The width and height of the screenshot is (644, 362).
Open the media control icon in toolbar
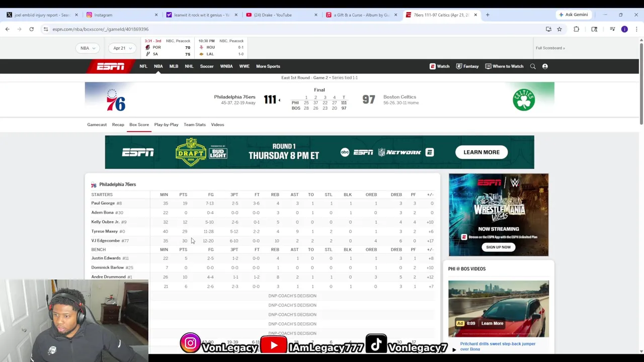612,29
